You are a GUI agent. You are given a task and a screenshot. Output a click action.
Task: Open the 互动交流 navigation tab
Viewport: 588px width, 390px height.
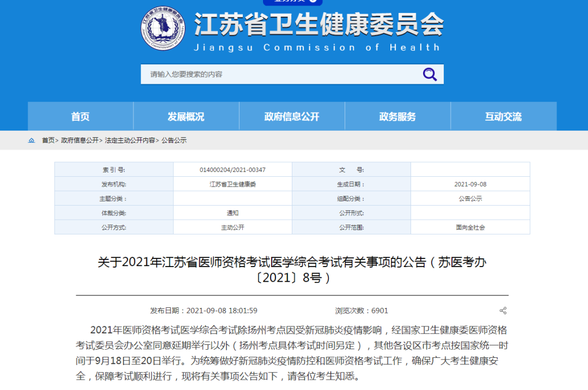[x=504, y=116]
